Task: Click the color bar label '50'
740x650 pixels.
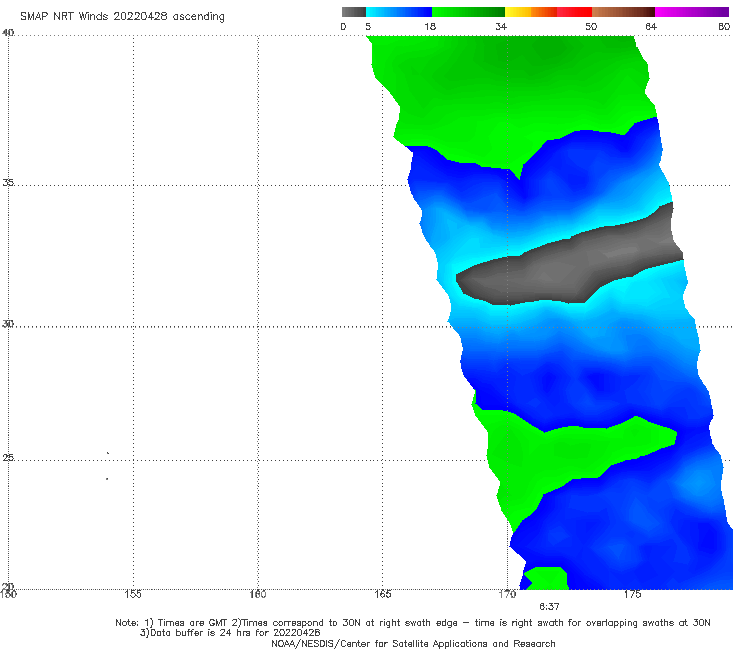Action: click(591, 27)
